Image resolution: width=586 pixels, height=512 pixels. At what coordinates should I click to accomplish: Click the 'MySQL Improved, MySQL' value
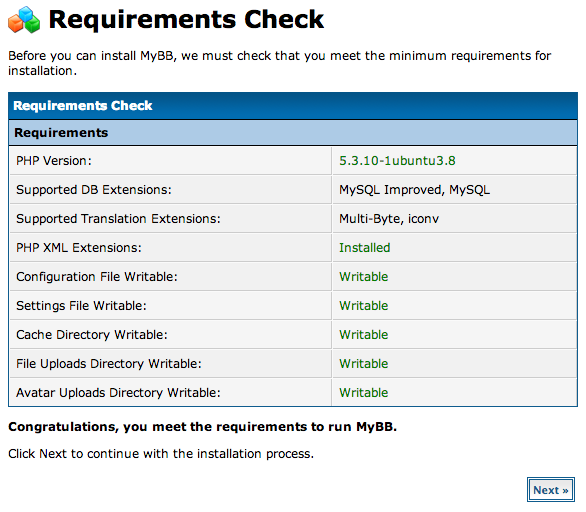click(x=414, y=190)
